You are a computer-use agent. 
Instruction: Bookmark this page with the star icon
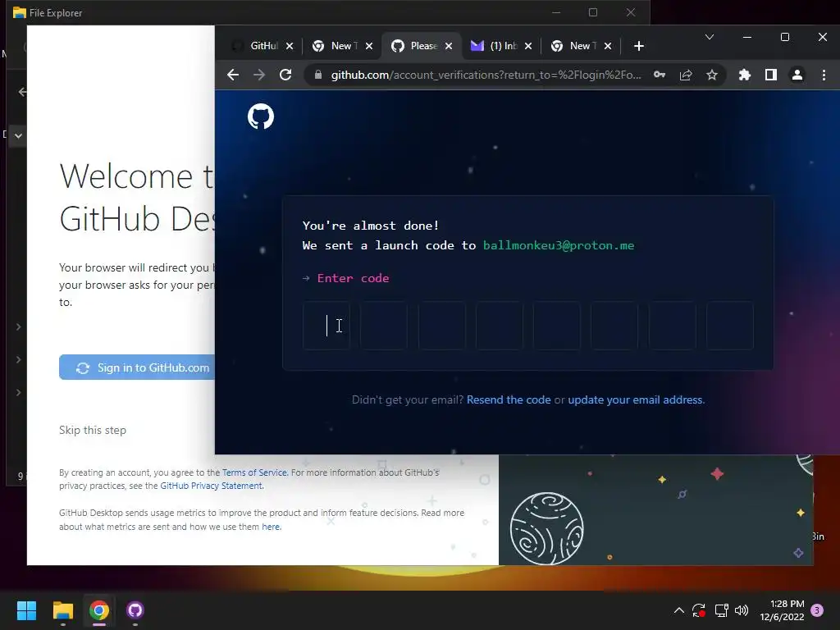(x=712, y=75)
